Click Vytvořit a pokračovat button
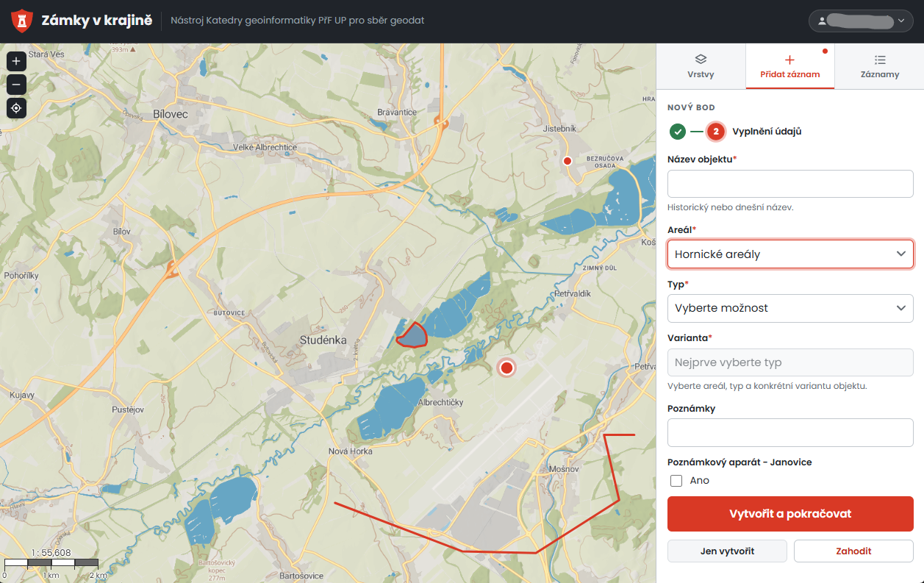 (x=790, y=514)
